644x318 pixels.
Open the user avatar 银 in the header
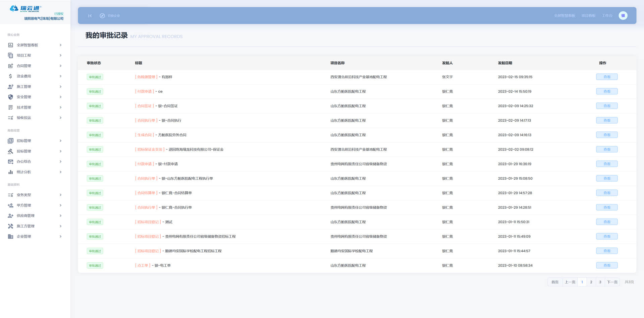623,15
